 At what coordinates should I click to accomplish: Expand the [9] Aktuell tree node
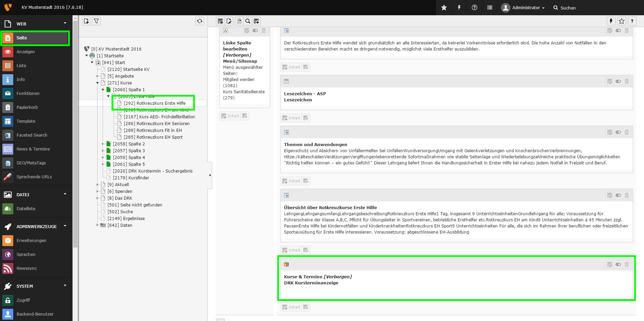click(98, 184)
